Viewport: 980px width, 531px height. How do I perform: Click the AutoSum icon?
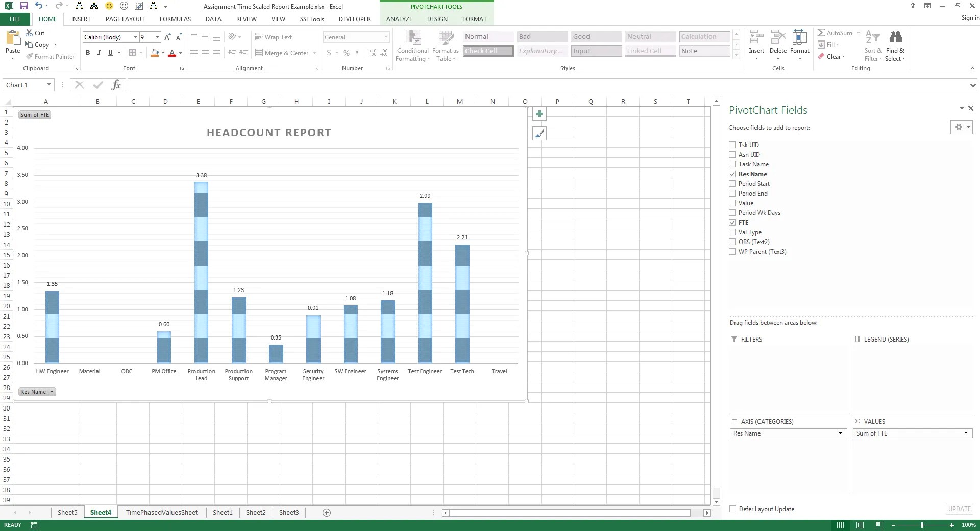[821, 32]
